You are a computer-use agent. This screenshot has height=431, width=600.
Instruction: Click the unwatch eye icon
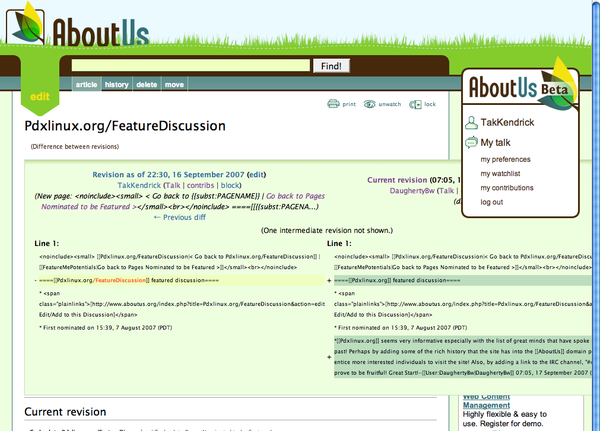(369, 103)
